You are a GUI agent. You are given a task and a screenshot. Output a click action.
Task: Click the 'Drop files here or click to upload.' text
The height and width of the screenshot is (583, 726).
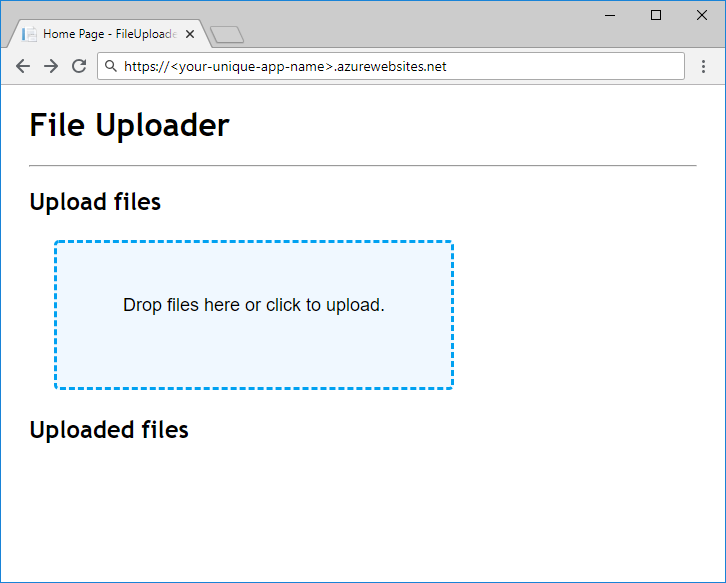254,305
